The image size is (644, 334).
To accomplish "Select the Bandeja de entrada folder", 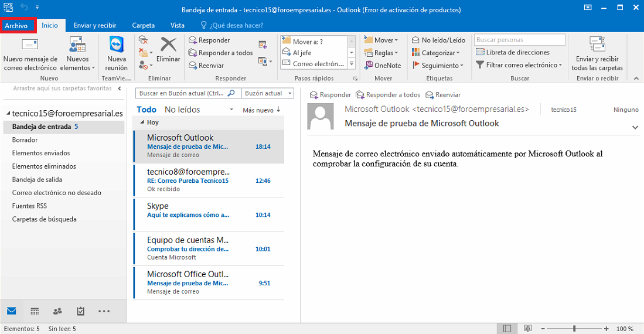I will [64, 127].
